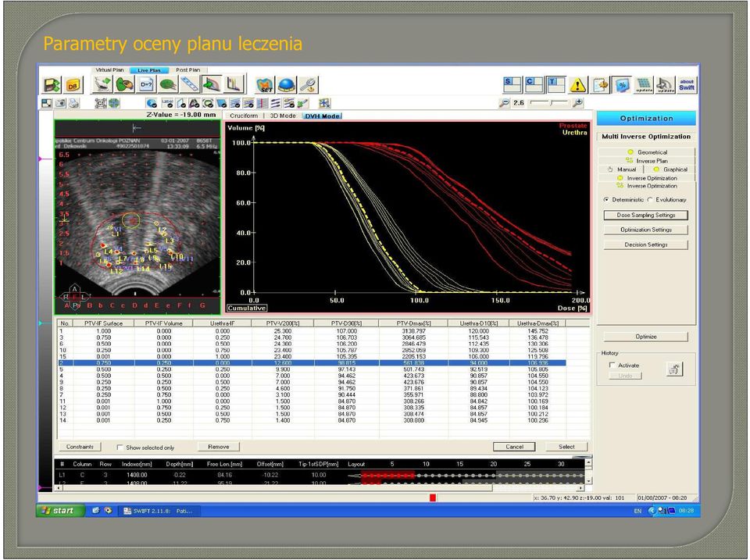Click the ultrasound probe update icon
The image size is (750, 560).
point(666,85)
